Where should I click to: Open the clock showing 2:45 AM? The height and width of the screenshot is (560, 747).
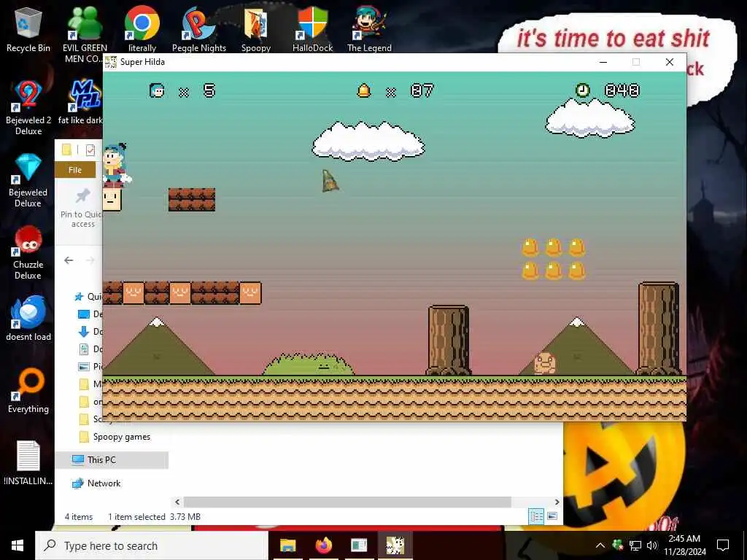point(684,545)
